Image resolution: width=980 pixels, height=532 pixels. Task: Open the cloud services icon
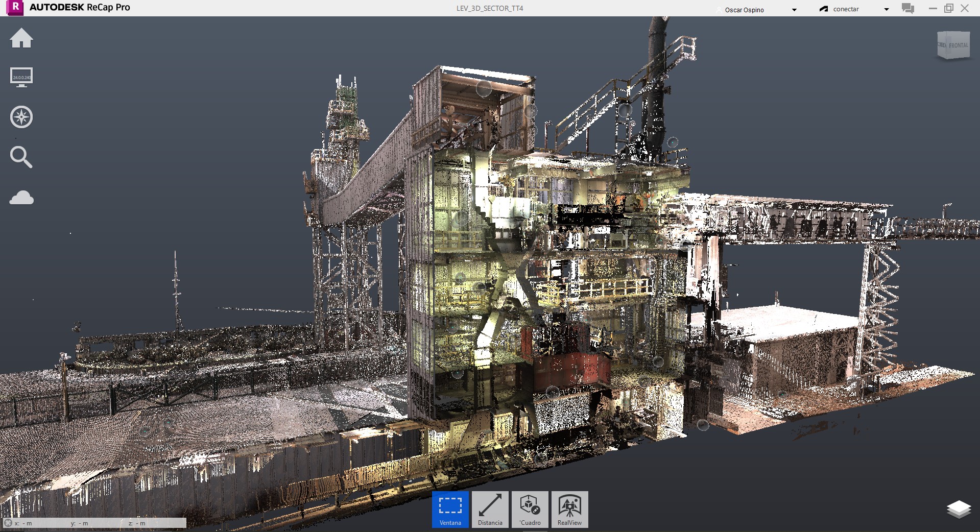[x=21, y=198]
